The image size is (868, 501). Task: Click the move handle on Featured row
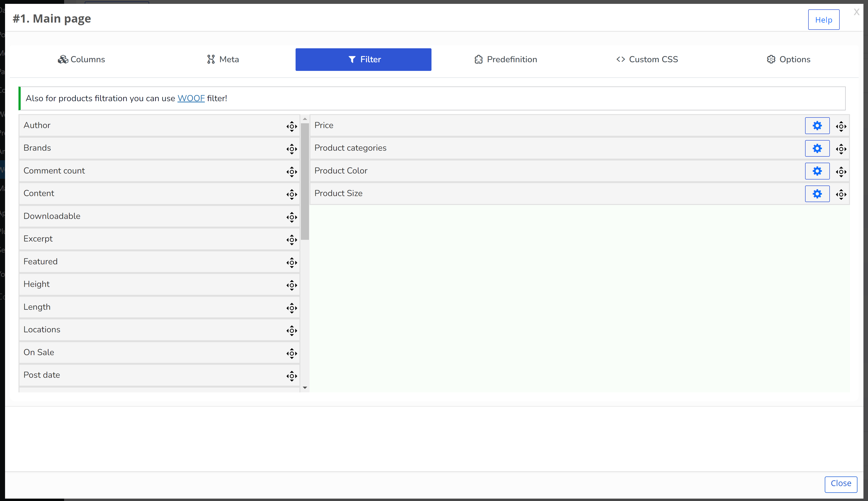pyautogui.click(x=291, y=263)
